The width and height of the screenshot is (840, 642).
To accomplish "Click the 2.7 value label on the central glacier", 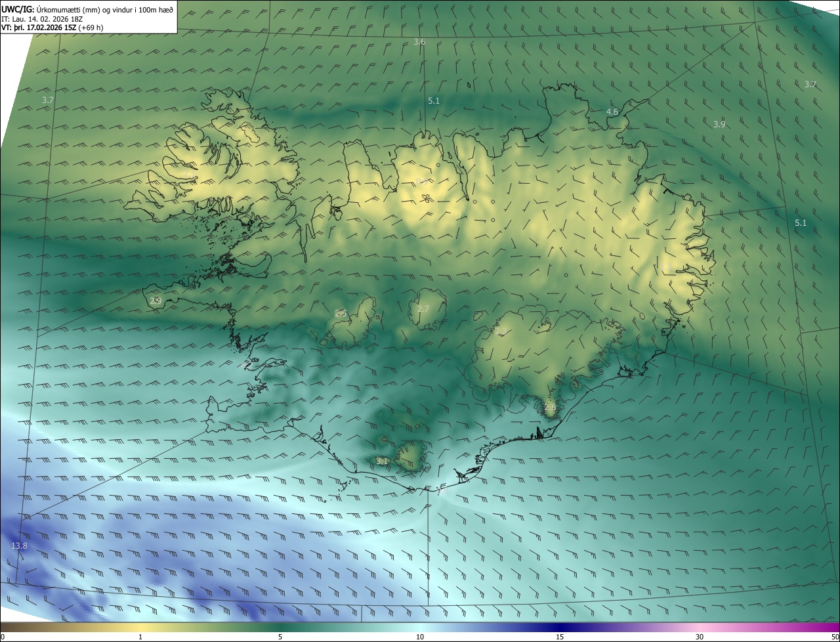I will tap(423, 309).
